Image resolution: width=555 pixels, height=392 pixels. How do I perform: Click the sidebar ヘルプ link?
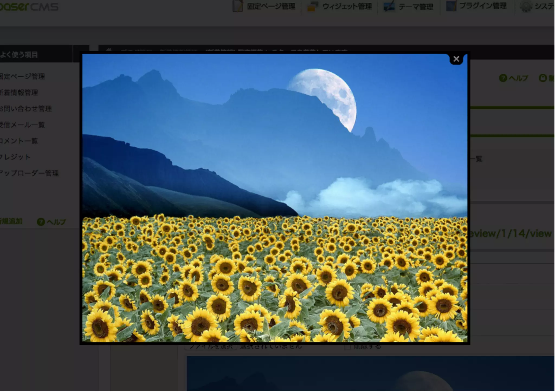56,222
